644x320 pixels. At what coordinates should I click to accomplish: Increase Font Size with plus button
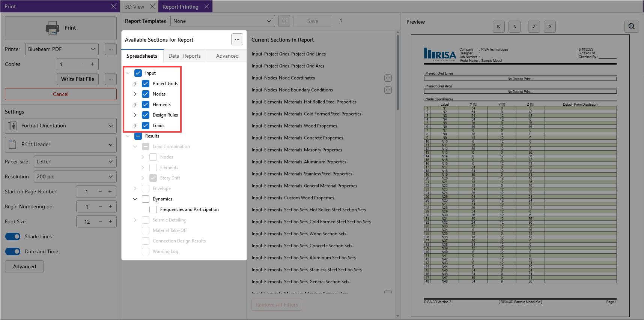pyautogui.click(x=110, y=221)
